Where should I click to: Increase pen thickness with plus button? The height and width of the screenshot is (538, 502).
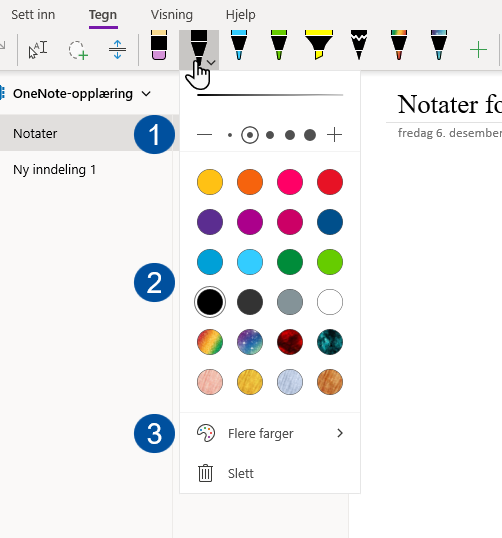point(334,135)
